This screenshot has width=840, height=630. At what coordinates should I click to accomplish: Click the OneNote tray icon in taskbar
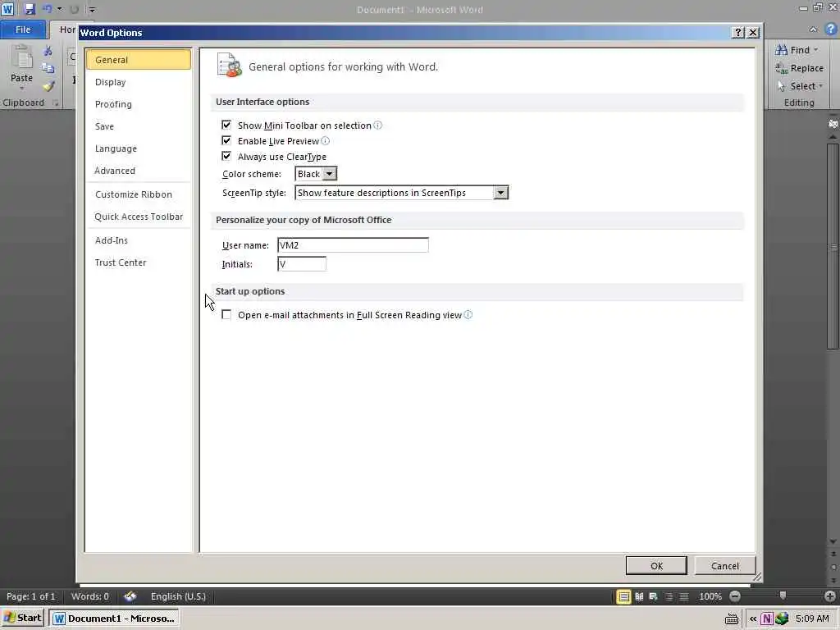pos(767,619)
